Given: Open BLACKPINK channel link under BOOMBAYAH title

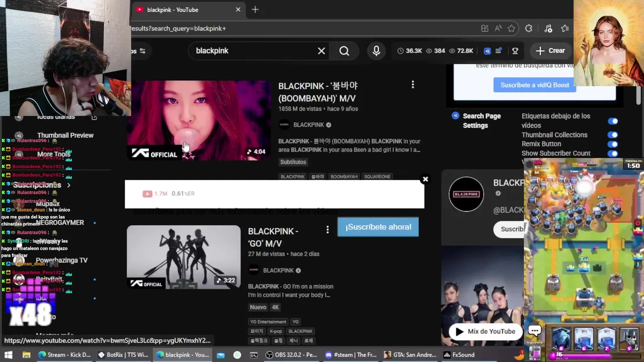Looking at the screenshot, I should point(308,125).
